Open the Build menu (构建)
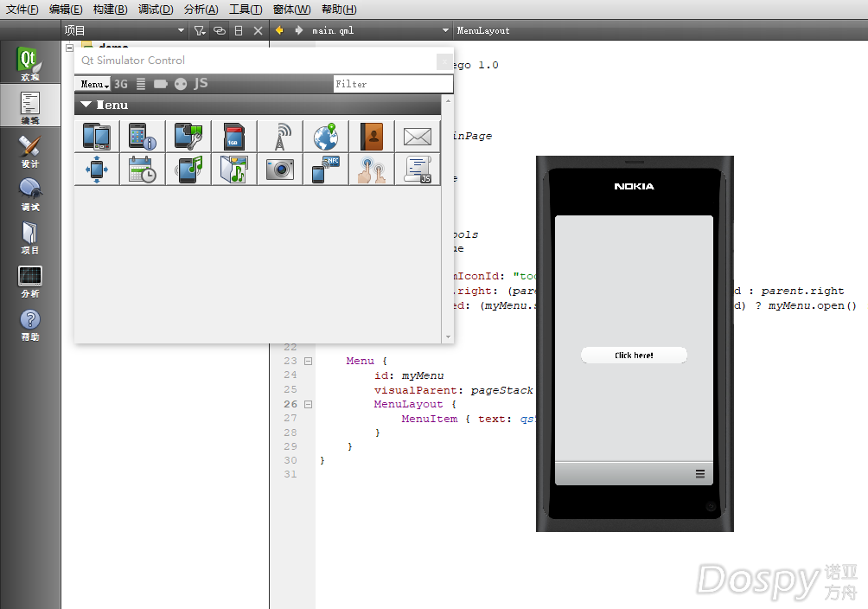Screen dimensions: 868x609 click(110, 10)
